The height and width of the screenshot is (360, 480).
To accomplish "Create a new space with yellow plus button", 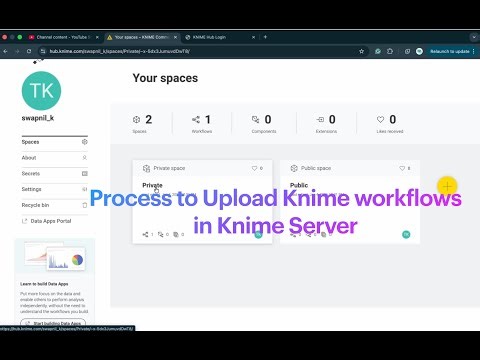I will point(447,187).
